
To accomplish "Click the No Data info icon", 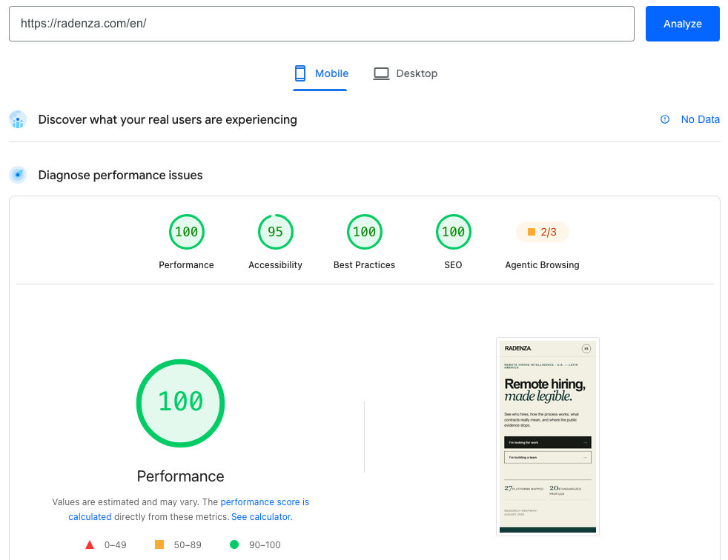I will [664, 119].
